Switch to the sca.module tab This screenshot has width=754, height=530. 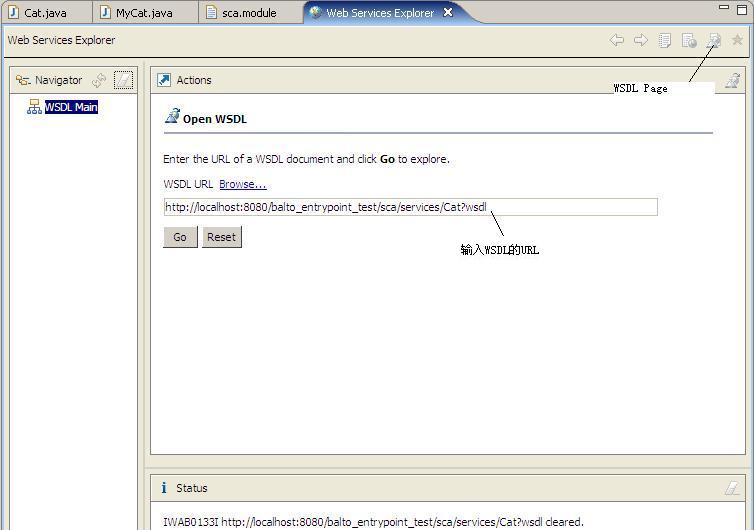[x=249, y=13]
